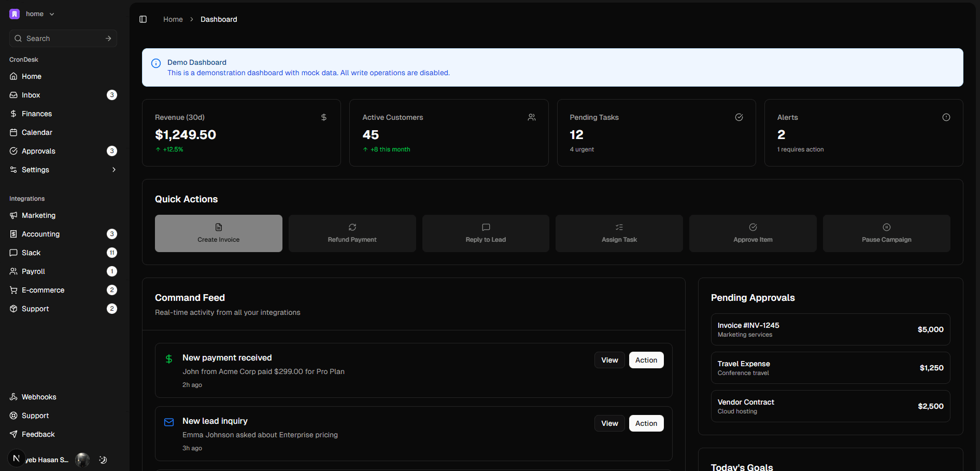Toggle the Approvals checkmark item
This screenshot has height=471, width=980.
pos(13,151)
